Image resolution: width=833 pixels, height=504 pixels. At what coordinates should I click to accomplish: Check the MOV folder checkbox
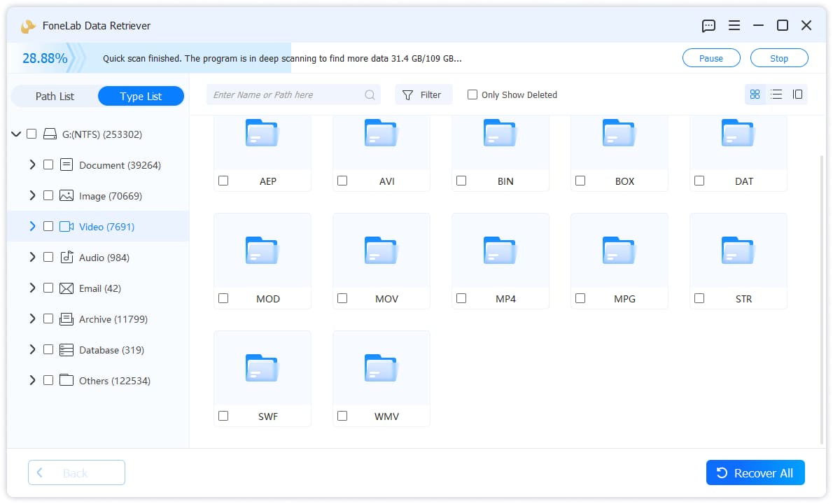coord(343,298)
